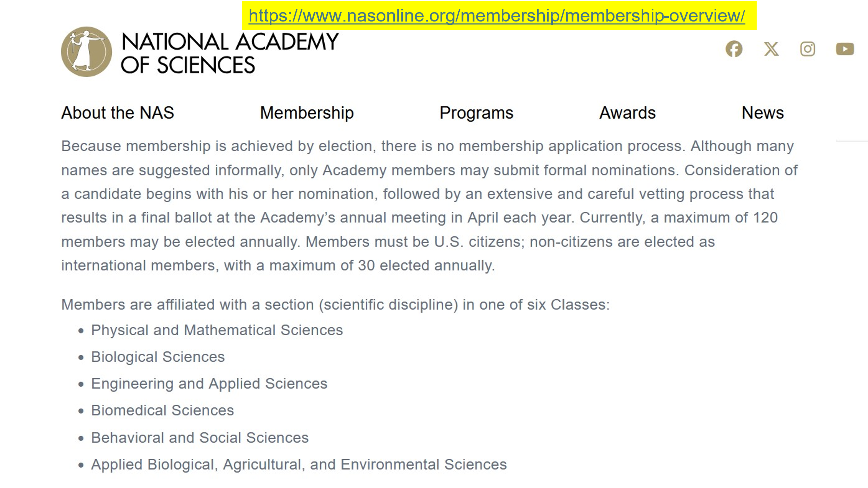This screenshot has height=488, width=868.
Task: Open the nasonline.org membership-overview URL
Action: 496,16
